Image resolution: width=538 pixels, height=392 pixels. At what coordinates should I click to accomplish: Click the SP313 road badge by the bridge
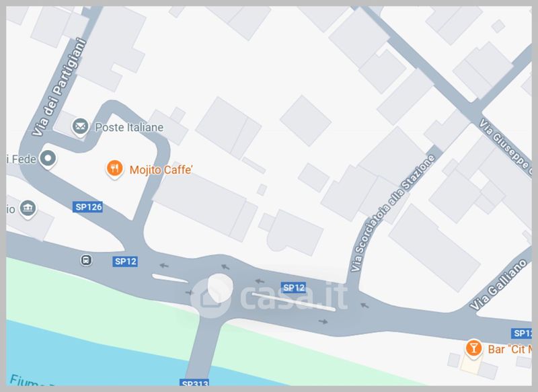pos(194,383)
